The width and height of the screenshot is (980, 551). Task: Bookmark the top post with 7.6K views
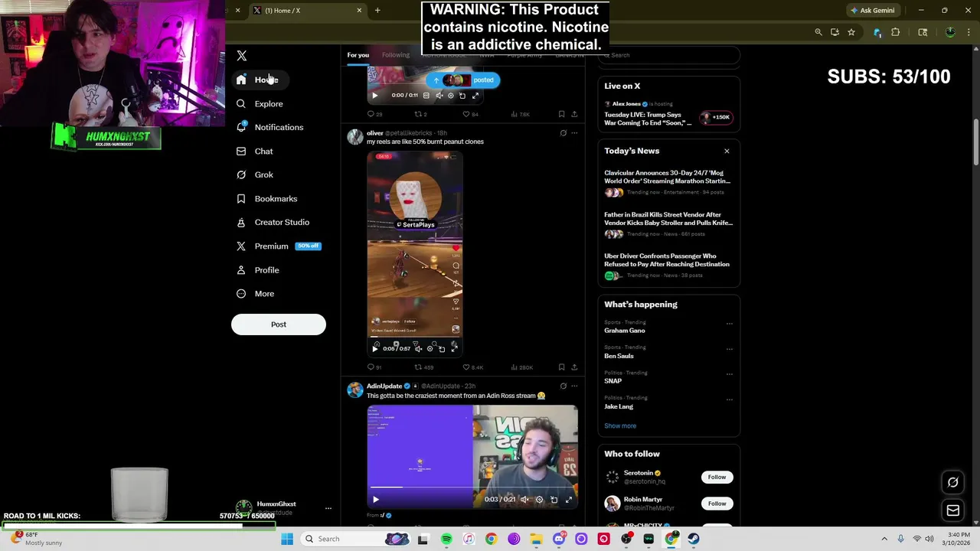point(561,114)
